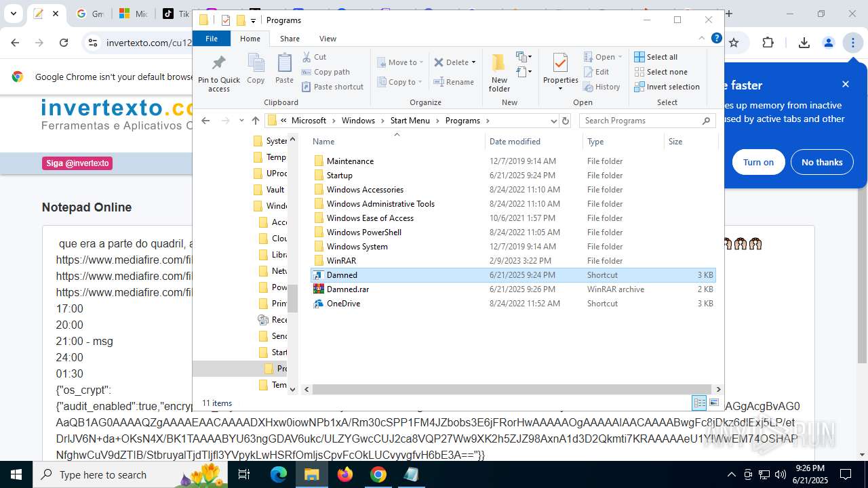
Task: Go up one folder level
Action: [255, 121]
